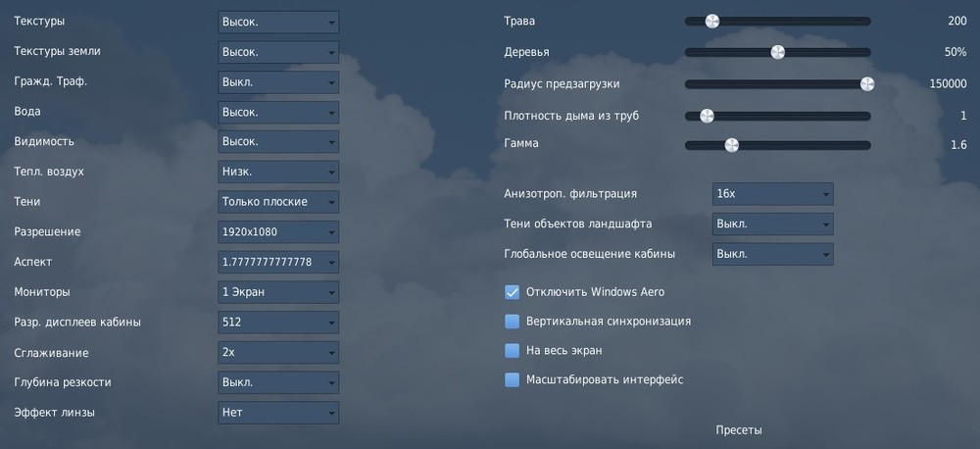Viewport: 980px width, 449px height.
Task: Open the Глобальное освещение кабины dropdown
Action: [x=772, y=254]
